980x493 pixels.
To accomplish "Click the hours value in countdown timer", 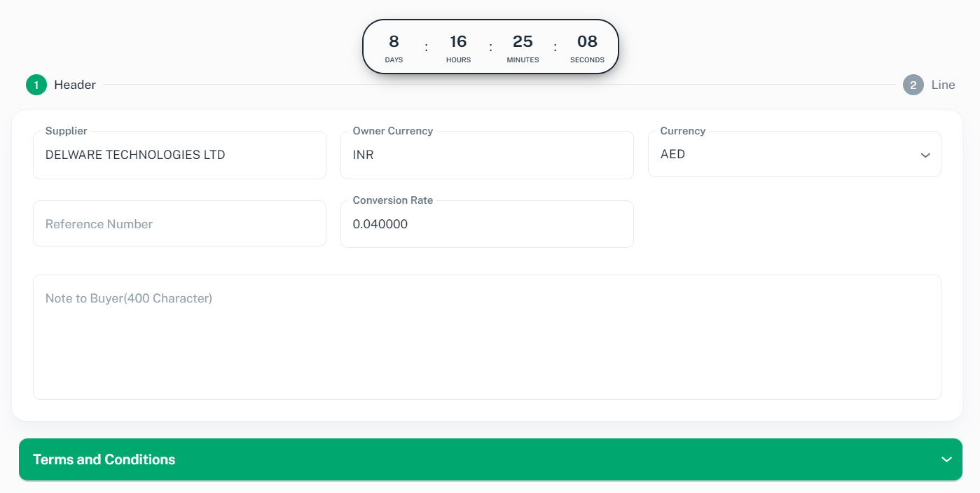I will pos(458,41).
